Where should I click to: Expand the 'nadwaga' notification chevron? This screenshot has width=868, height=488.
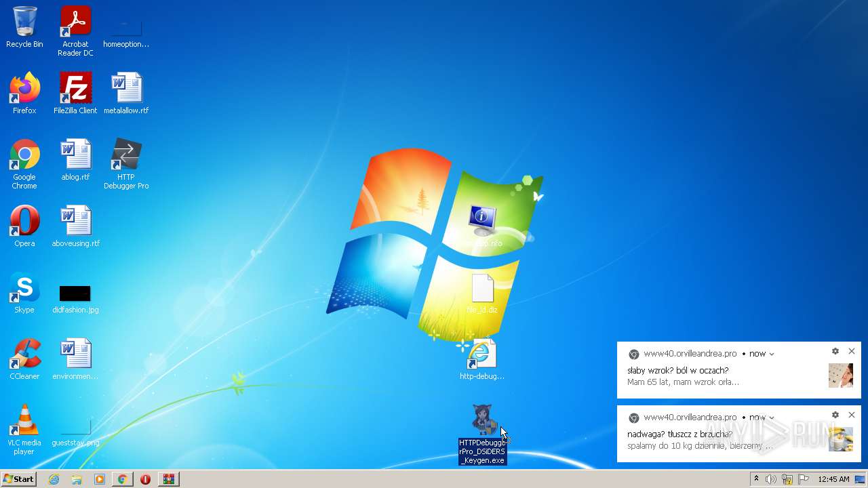(772, 418)
